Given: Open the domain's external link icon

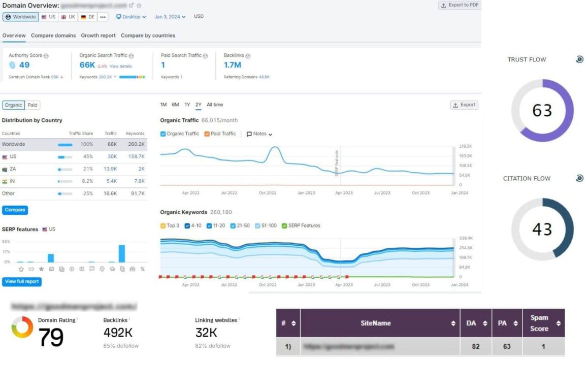Looking at the screenshot, I should pos(131,6).
